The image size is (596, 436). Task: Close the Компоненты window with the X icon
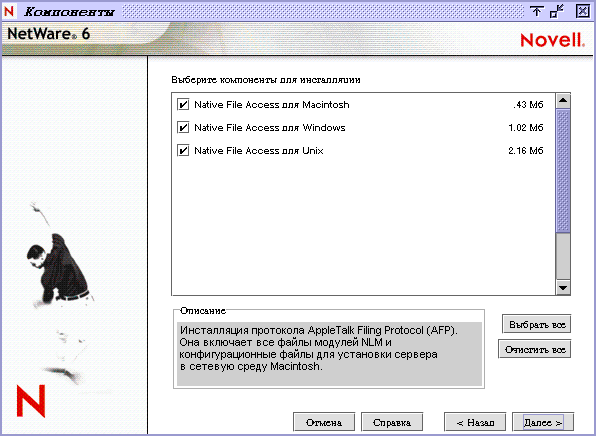[582, 11]
